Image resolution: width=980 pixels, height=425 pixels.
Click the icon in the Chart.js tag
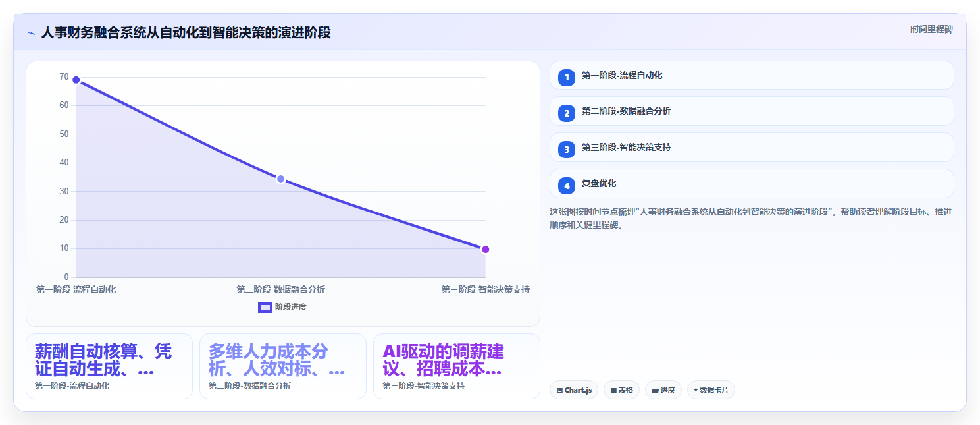[559, 390]
